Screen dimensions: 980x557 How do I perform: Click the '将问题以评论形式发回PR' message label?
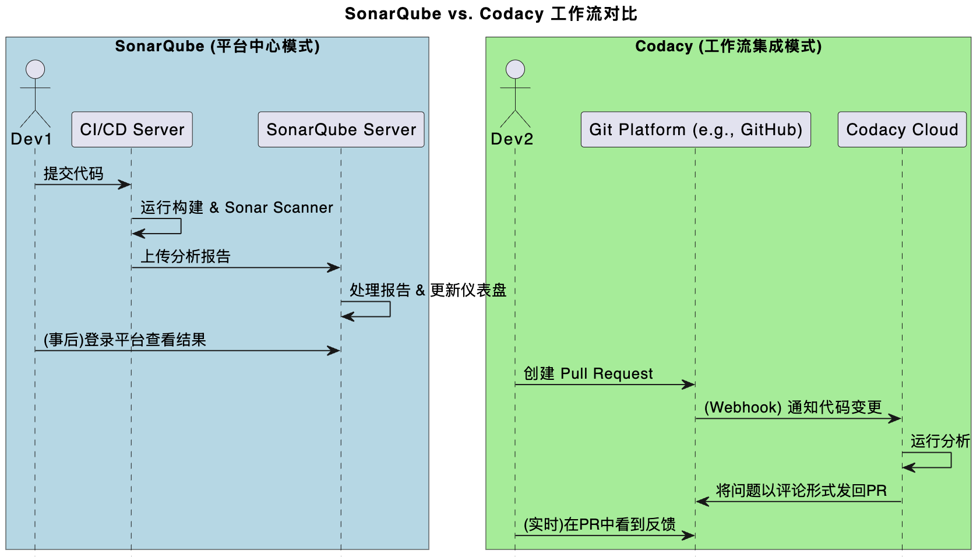(801, 491)
